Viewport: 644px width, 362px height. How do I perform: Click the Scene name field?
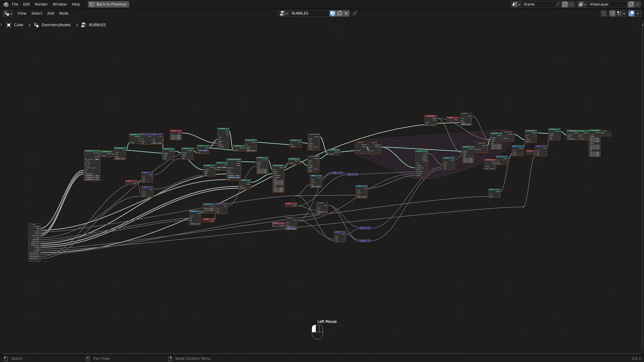(538, 4)
